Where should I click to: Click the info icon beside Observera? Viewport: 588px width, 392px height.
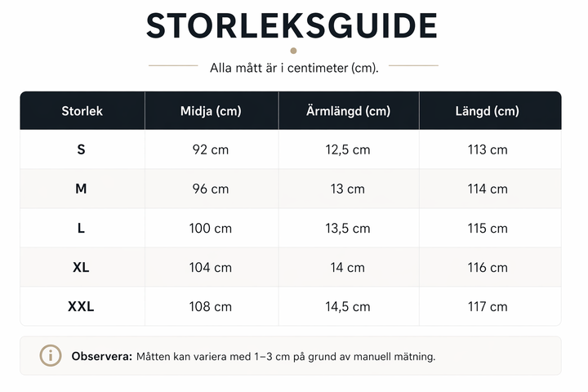pos(51,355)
